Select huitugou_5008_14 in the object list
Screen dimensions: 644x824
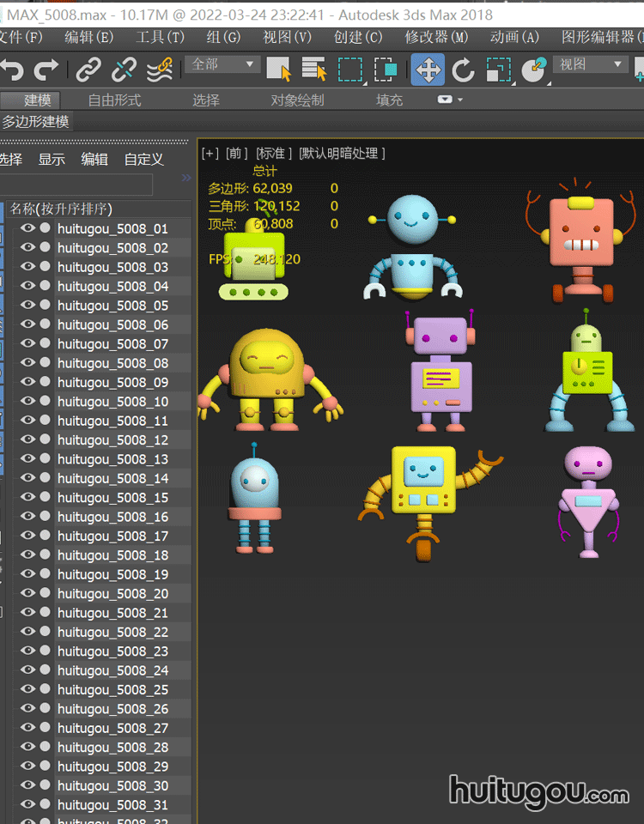tap(113, 478)
